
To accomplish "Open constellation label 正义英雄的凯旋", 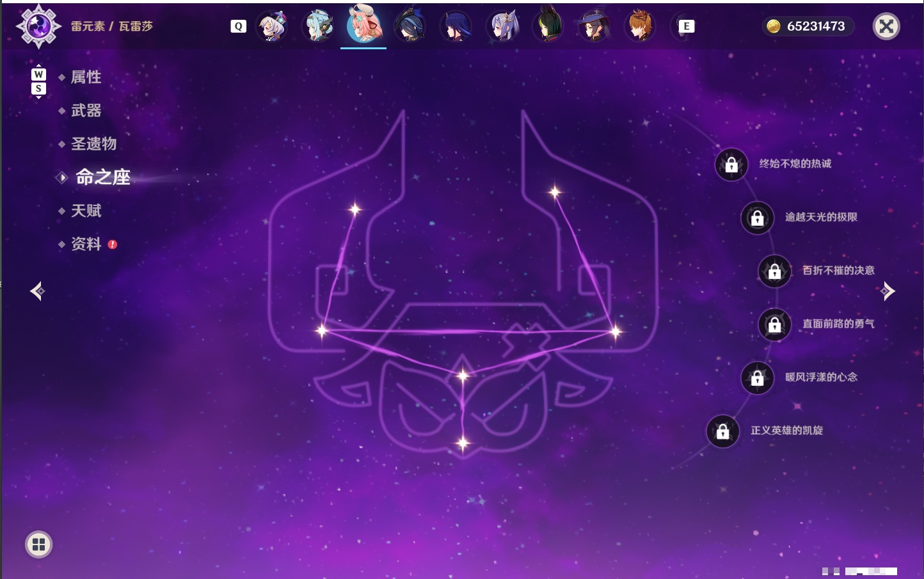I will click(786, 431).
